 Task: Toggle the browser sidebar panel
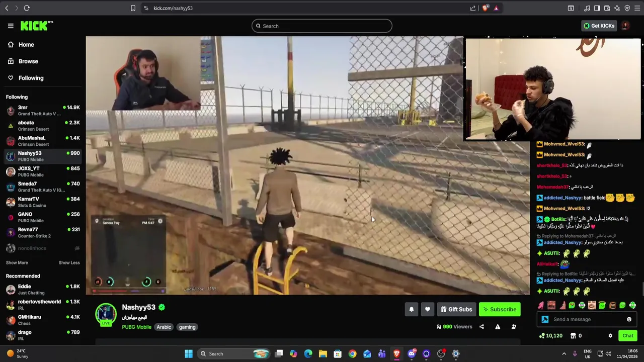click(x=597, y=8)
